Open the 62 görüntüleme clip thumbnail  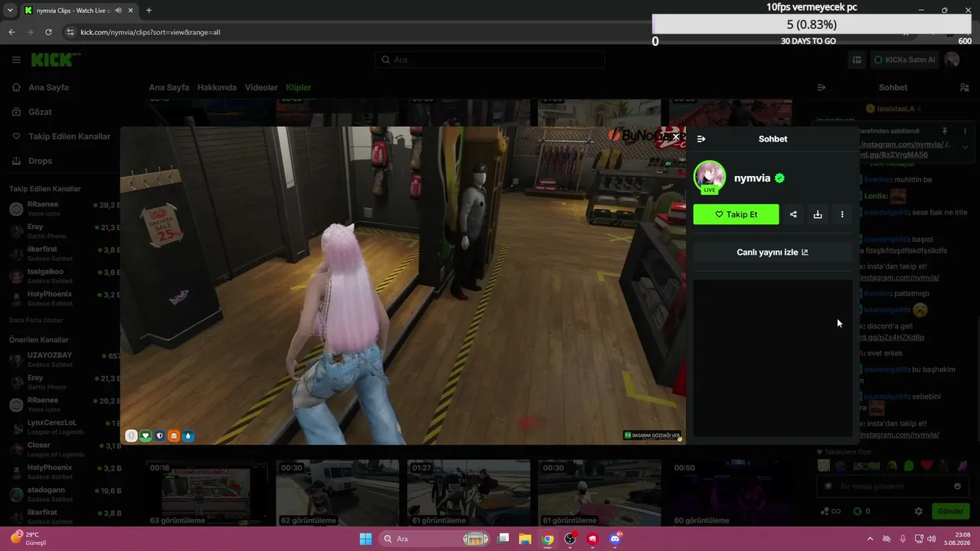pyautogui.click(x=338, y=493)
